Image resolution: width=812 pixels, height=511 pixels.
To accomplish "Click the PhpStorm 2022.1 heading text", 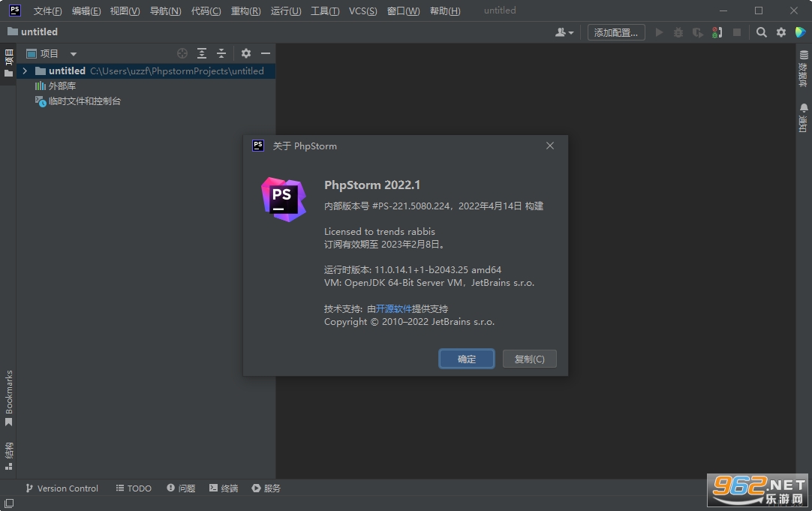I will coord(372,185).
